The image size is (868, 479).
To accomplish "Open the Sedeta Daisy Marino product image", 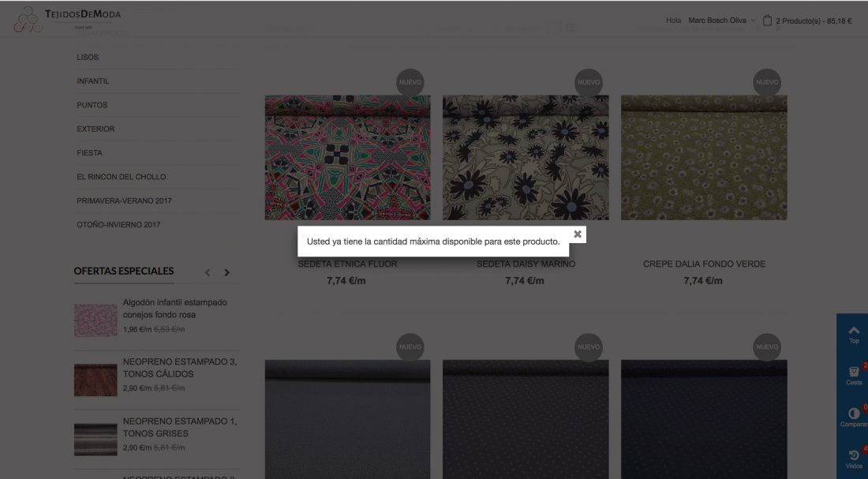I will pyautogui.click(x=526, y=158).
